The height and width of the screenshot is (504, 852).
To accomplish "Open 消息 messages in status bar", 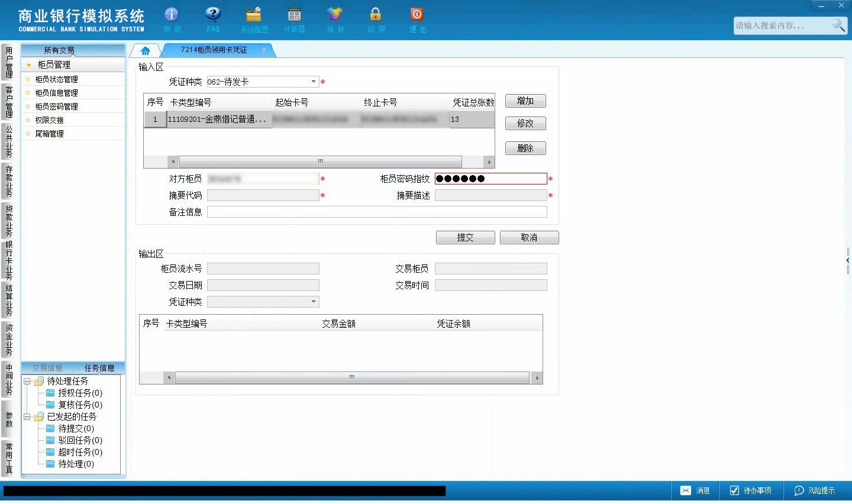I will [x=695, y=490].
